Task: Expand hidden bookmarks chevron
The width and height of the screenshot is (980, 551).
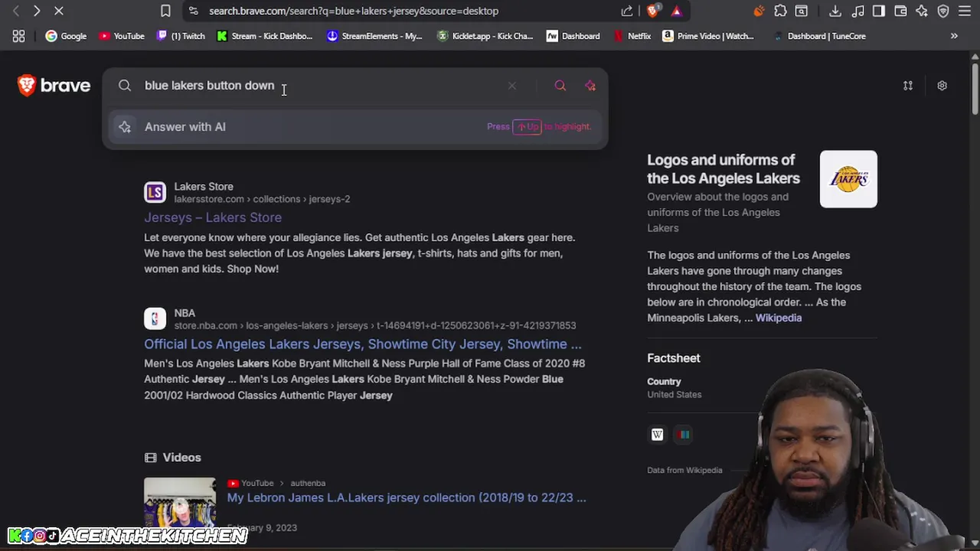Action: 954,36
